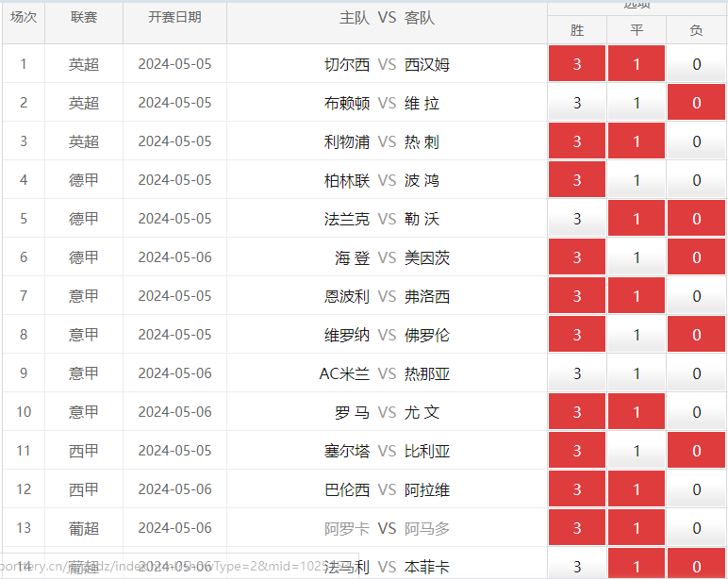The image size is (728, 579).
Task: Deselect lose option 0 for 法马利 VS 本菲卡
Action: tap(696, 564)
